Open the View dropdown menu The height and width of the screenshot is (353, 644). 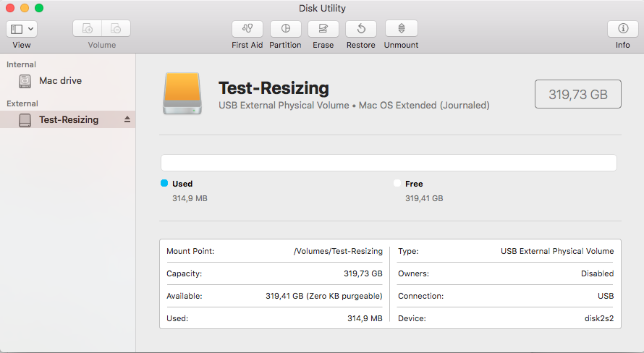pos(22,29)
